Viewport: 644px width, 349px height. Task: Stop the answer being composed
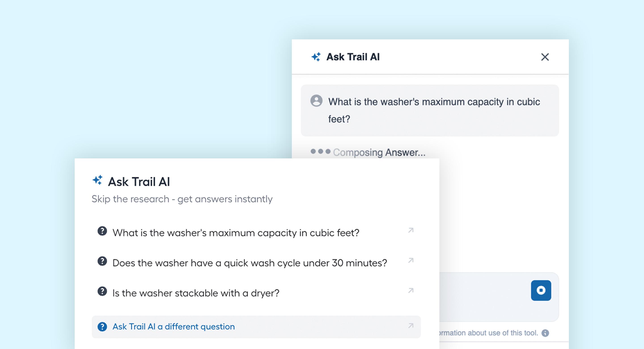pos(541,290)
